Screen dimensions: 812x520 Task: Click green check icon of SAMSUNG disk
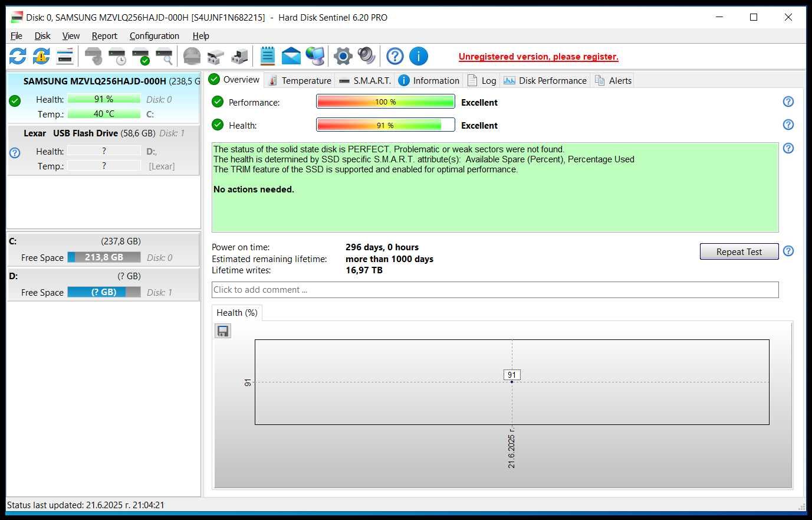(15, 101)
